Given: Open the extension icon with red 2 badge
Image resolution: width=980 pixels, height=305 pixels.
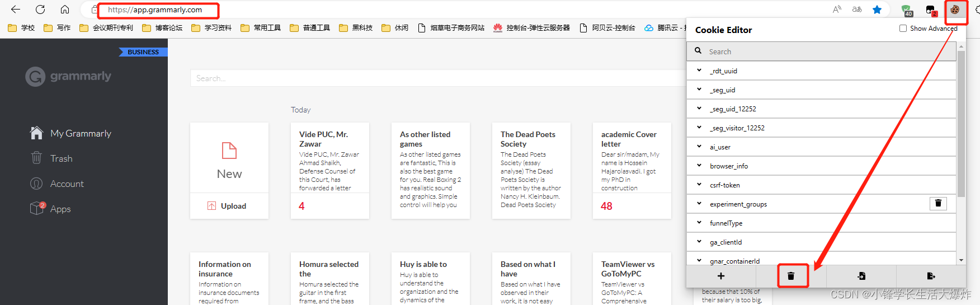Looking at the screenshot, I should pos(931,10).
